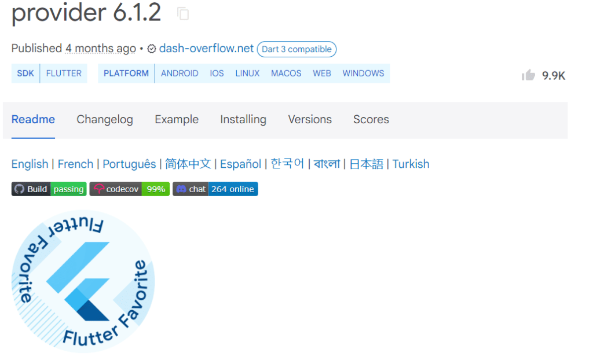
Task: Click the Flutter Favorite logo
Action: click(83, 282)
